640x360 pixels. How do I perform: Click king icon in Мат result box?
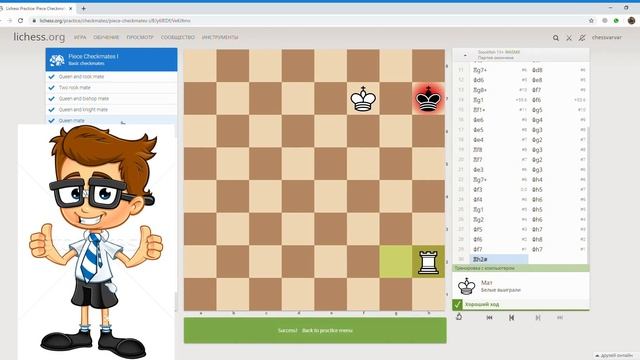[x=466, y=286]
